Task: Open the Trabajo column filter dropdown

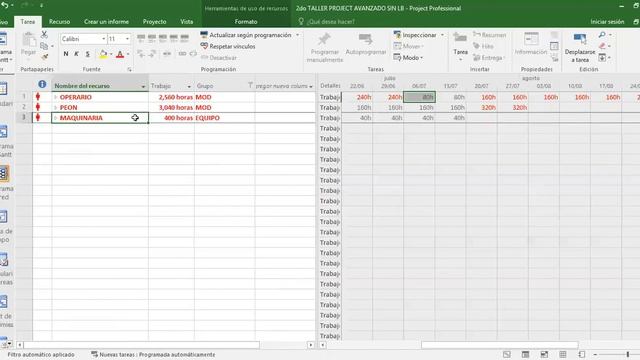Action: 189,87
